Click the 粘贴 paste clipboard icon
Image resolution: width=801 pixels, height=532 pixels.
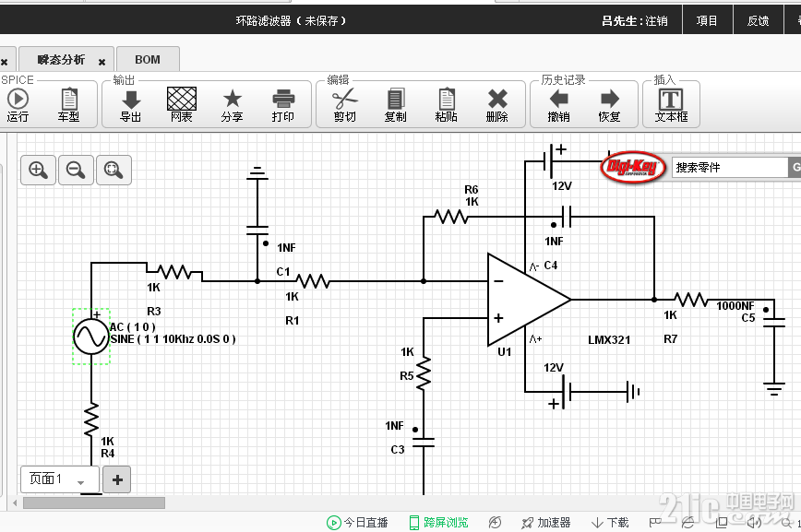coord(447,99)
